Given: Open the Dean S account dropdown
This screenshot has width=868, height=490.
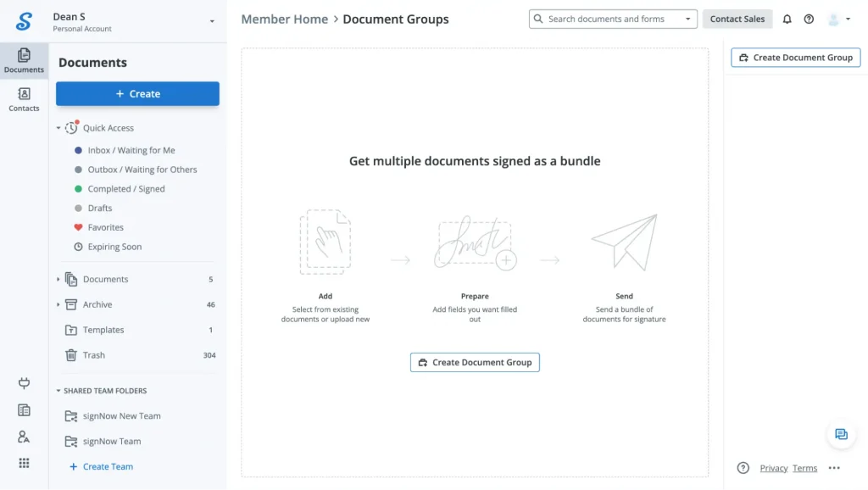Looking at the screenshot, I should (x=212, y=21).
